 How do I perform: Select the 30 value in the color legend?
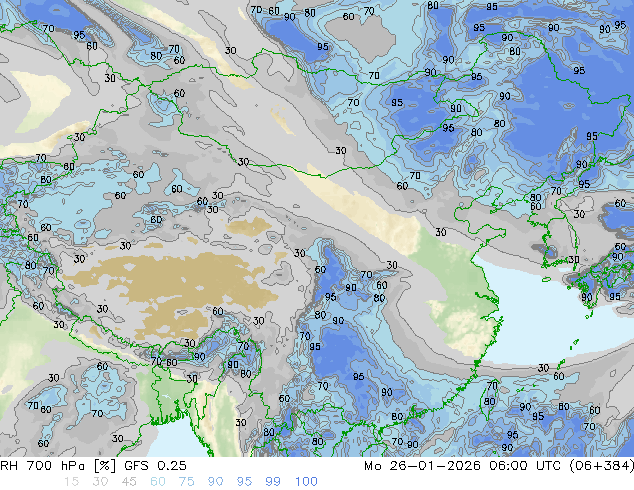click(x=100, y=482)
